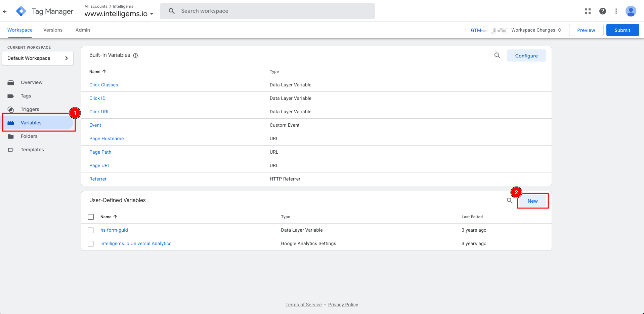Open the help question mark icon
Viewport: 644px width, 314px height.
(x=602, y=11)
